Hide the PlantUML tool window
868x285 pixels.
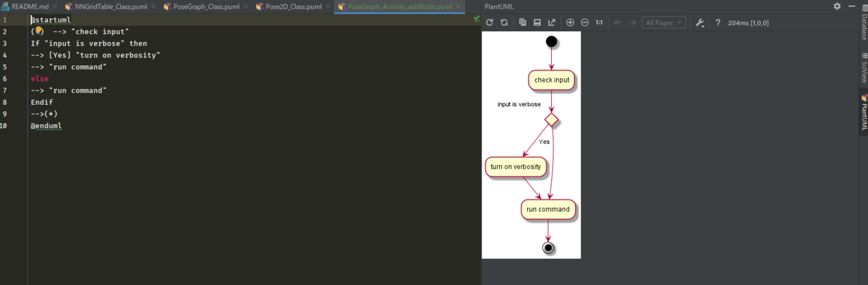851,6
